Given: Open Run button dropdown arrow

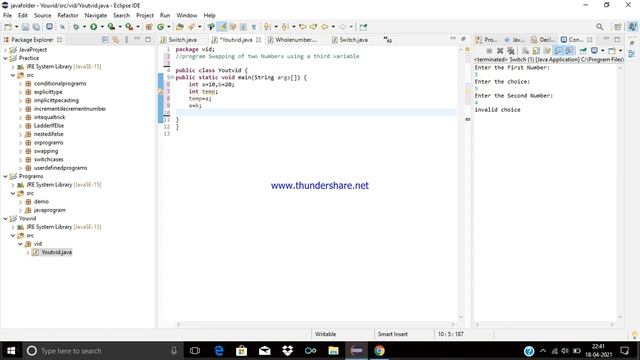Looking at the screenshot, I should coord(102,27).
